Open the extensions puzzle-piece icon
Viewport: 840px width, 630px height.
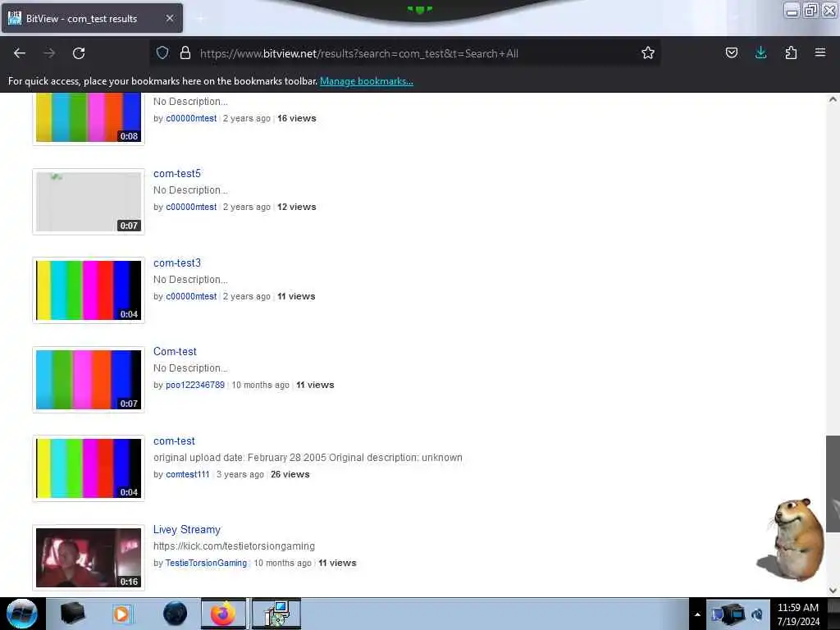(x=791, y=52)
